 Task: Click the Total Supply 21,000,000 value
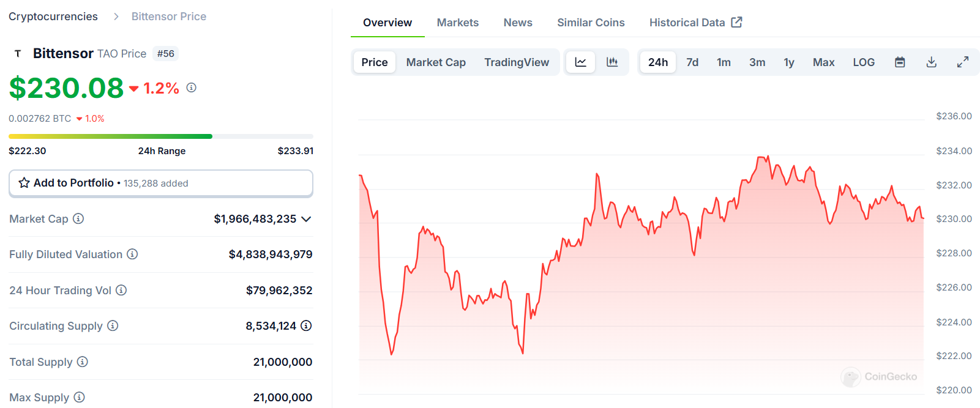click(x=283, y=362)
